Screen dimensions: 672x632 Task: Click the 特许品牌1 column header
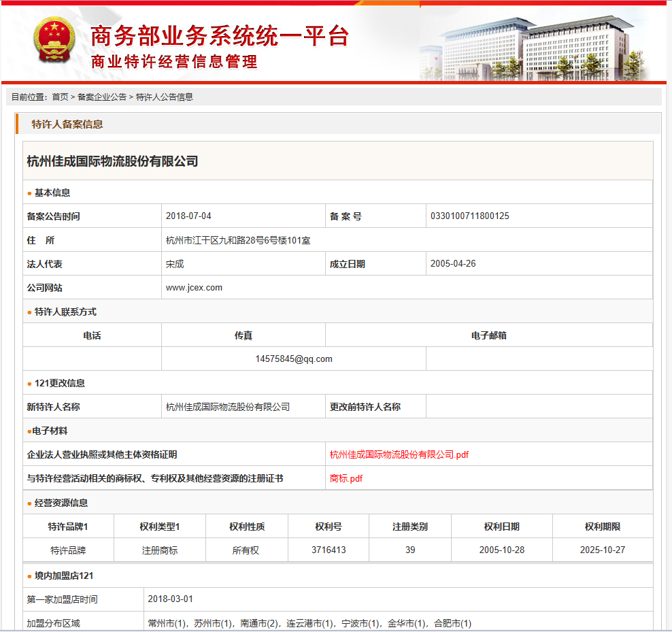point(68,527)
